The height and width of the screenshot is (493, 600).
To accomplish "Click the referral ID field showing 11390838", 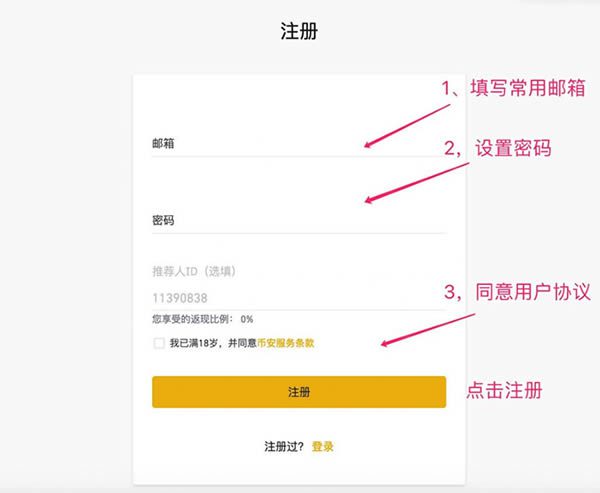I will [x=299, y=298].
